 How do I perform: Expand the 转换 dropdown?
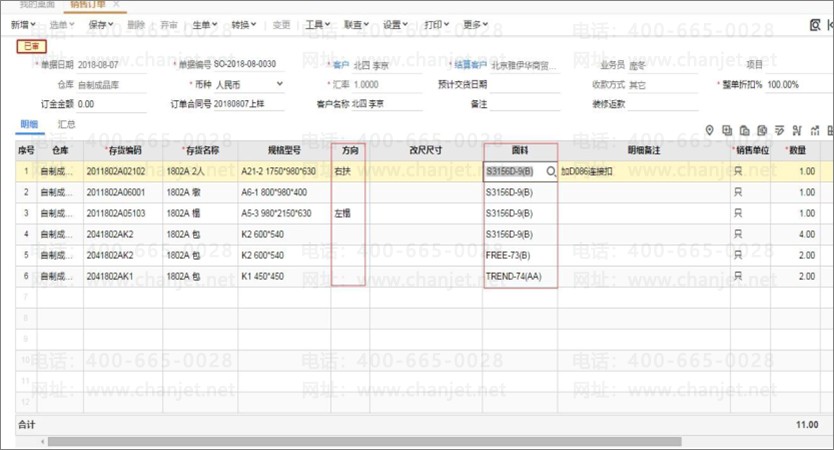point(244,24)
